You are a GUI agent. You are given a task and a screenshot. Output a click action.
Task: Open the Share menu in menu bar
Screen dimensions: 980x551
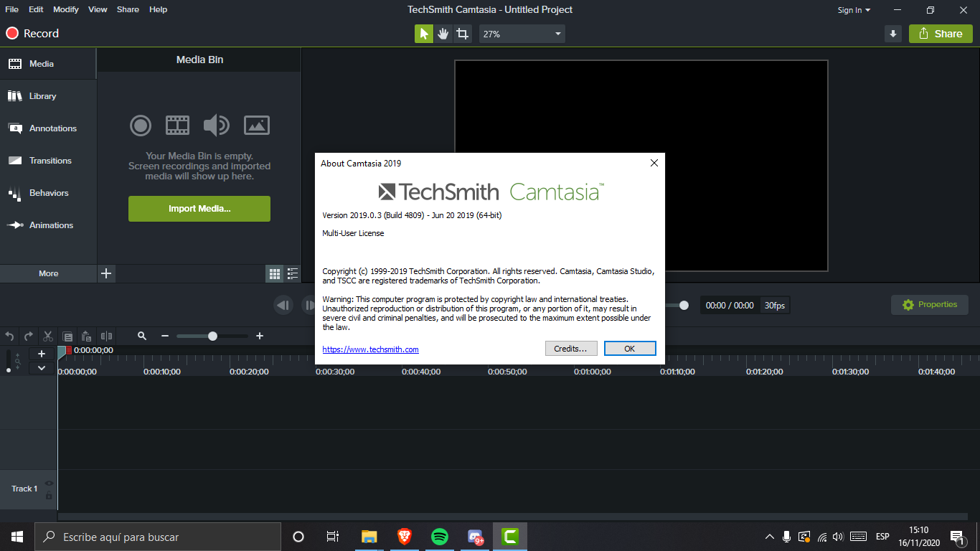coord(128,9)
